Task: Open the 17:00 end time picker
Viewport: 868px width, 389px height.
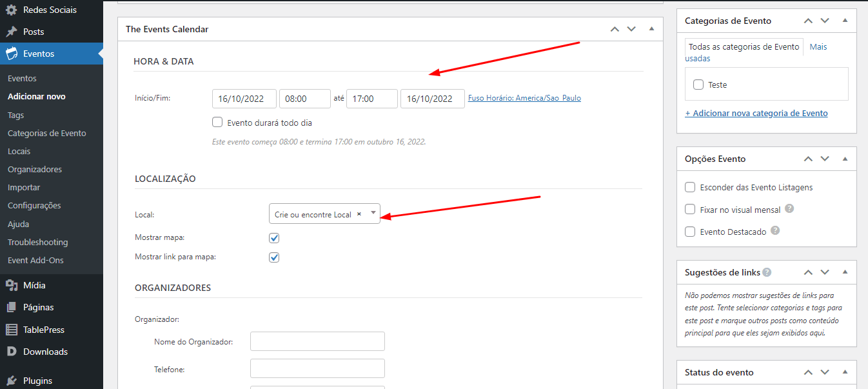Action: tap(372, 99)
